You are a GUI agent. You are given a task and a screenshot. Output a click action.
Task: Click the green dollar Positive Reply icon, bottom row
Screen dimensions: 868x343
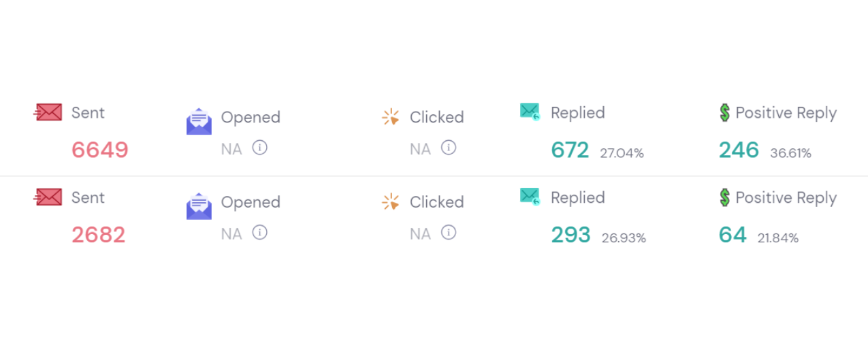(725, 198)
